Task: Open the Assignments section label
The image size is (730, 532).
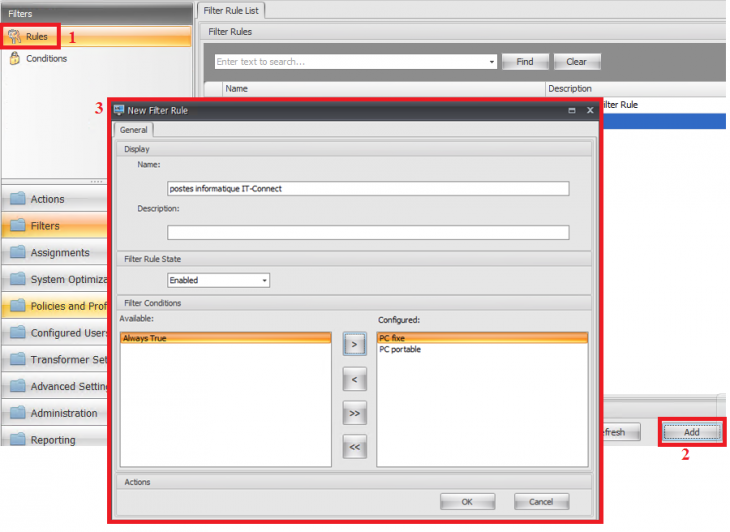Action: [x=60, y=253]
